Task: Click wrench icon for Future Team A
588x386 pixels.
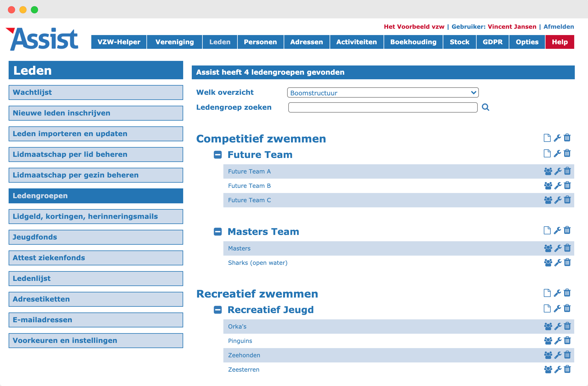Action: (x=558, y=171)
